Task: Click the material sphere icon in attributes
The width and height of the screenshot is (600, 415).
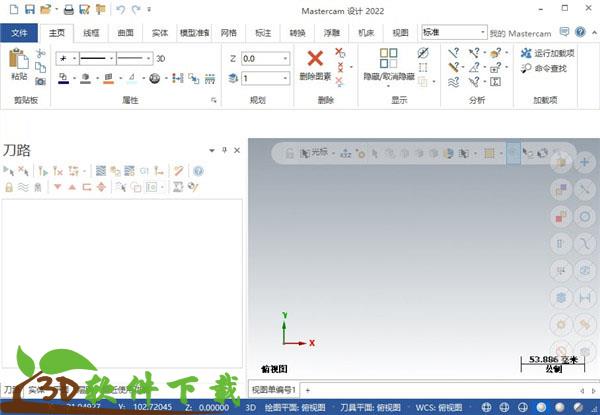Action: (x=155, y=78)
